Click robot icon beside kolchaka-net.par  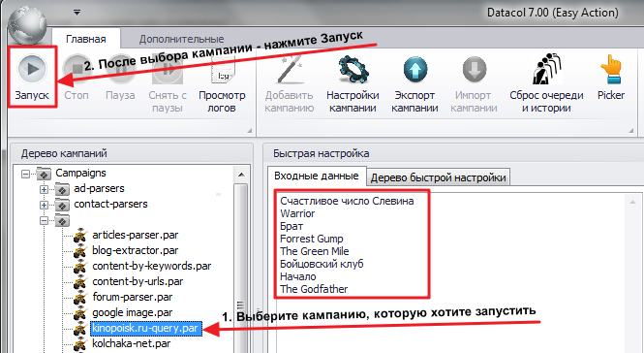click(80, 344)
